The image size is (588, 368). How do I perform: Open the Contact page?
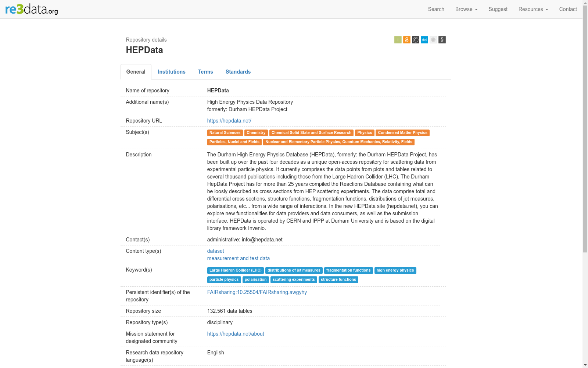(x=568, y=9)
